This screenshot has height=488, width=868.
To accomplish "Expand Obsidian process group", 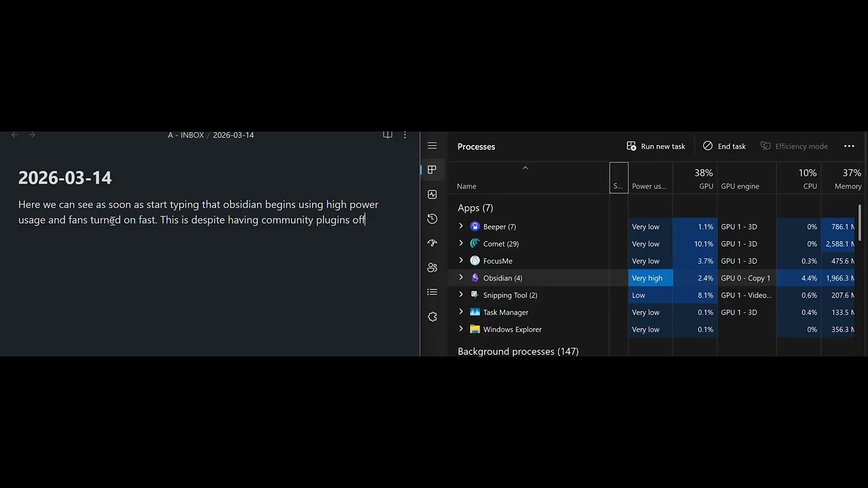I will (461, 278).
